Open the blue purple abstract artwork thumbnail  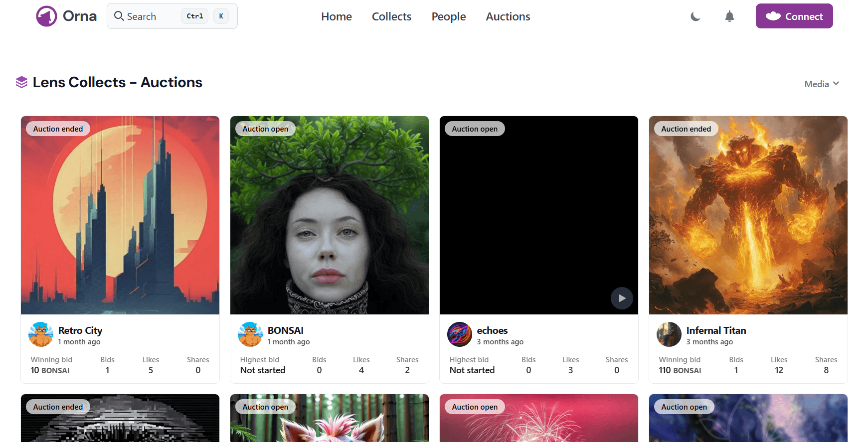[748, 418]
